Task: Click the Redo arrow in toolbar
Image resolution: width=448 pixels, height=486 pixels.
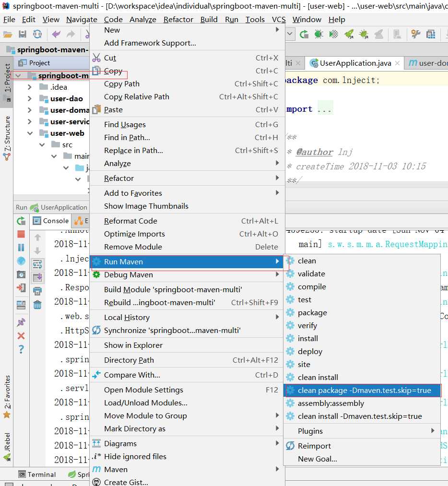Action: coord(71,34)
